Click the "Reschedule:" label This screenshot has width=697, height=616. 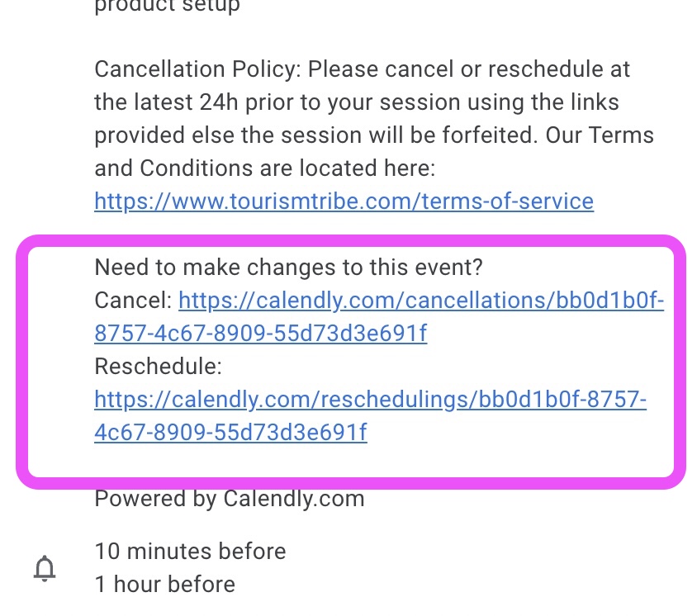[x=159, y=367]
